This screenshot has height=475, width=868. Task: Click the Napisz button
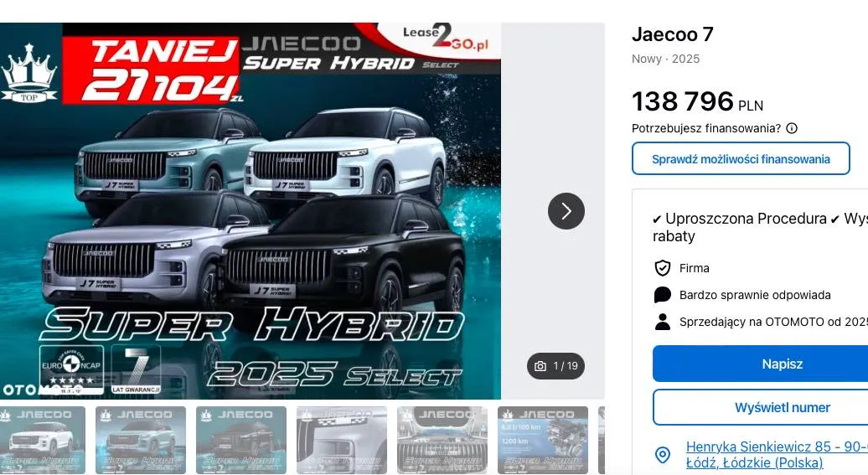pos(760,364)
